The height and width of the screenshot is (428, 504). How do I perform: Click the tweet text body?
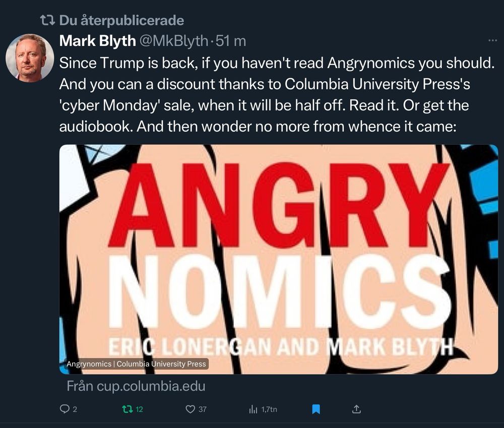277,95
